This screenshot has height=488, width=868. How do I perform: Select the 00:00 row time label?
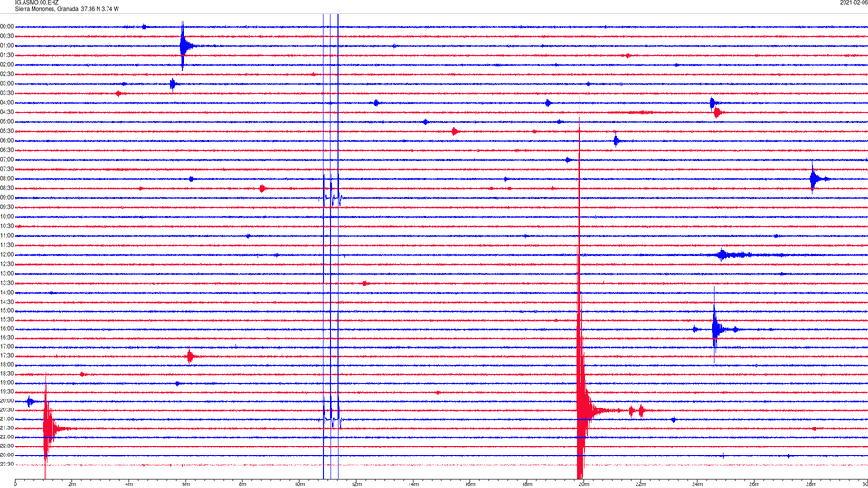(x=7, y=26)
